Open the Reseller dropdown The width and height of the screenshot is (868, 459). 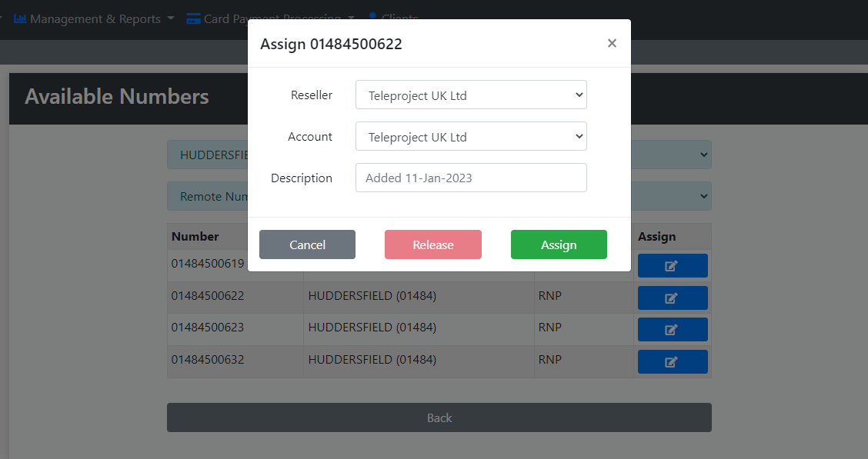pos(471,95)
